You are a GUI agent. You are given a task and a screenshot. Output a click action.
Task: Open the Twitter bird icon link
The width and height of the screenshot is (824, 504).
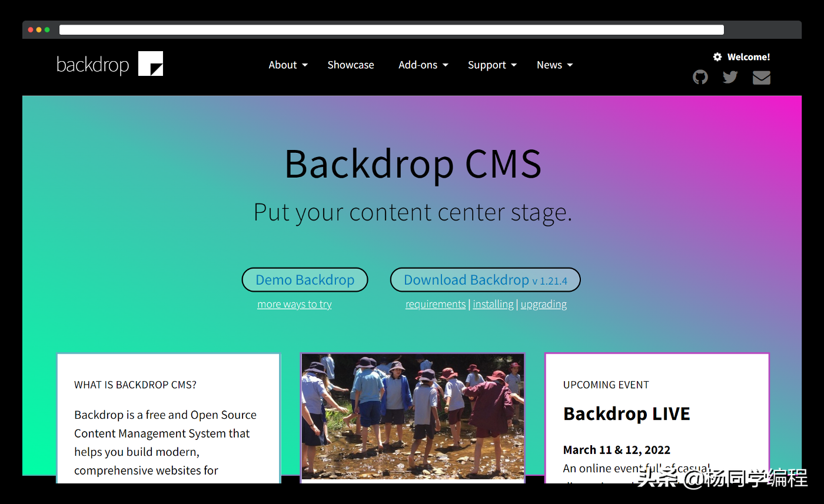coord(730,77)
